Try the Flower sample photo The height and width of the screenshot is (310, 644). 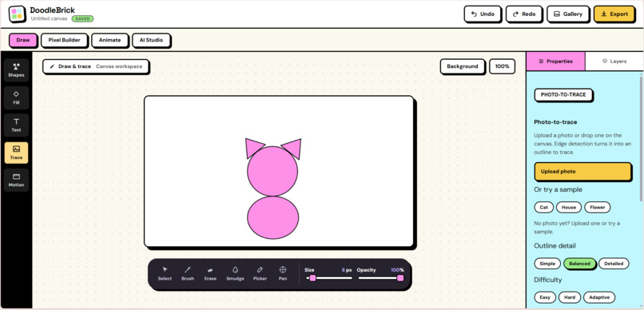(597, 208)
